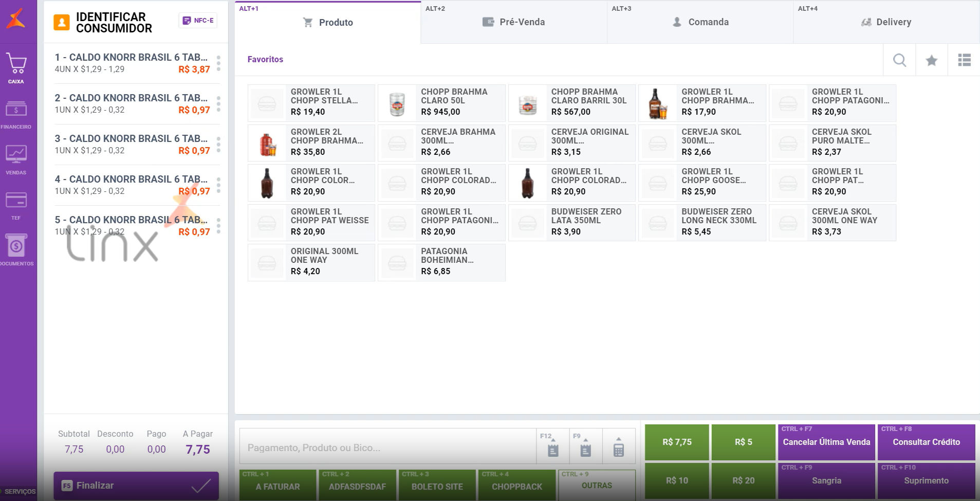Select Patagonia Boheimian product
The height and width of the screenshot is (501, 980).
click(x=441, y=262)
